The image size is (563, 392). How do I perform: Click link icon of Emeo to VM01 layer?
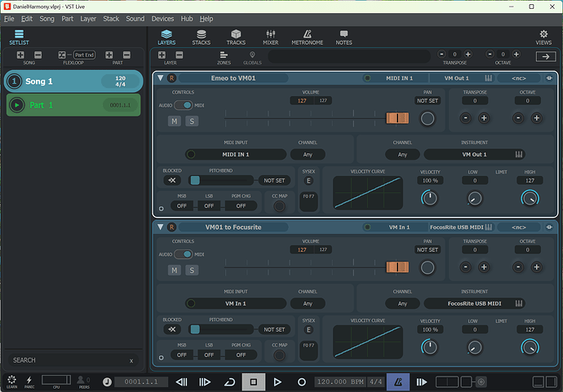pos(549,77)
